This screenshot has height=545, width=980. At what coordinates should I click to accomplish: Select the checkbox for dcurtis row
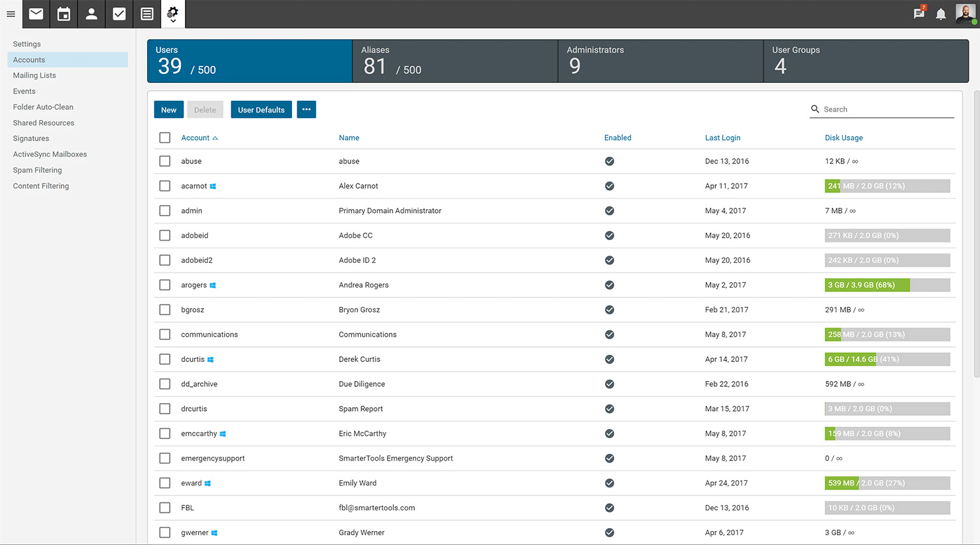pyautogui.click(x=165, y=359)
